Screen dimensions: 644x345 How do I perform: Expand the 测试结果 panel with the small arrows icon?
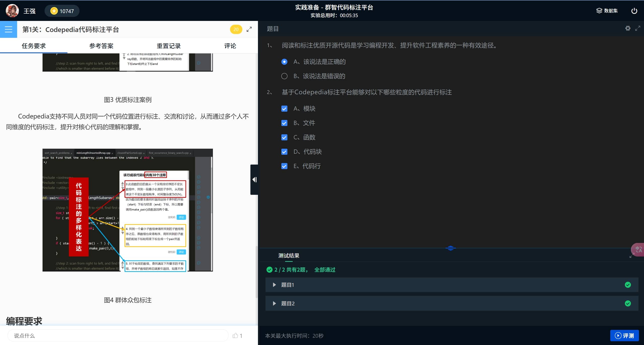[x=632, y=256]
